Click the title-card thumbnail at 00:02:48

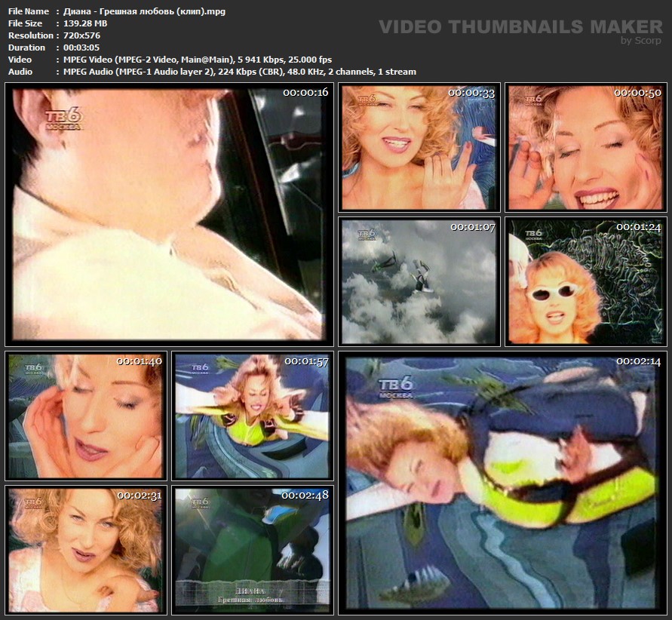pyautogui.click(x=252, y=549)
